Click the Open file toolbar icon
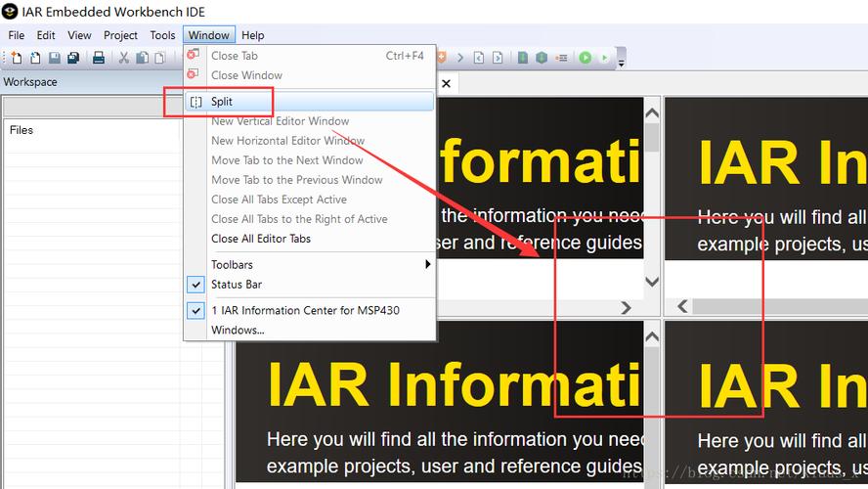Screen dimensions: 868x489 [x=35, y=58]
